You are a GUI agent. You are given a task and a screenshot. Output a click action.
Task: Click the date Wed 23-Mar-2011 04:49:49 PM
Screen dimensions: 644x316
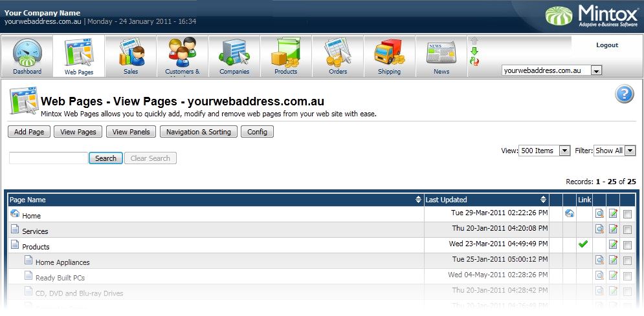pos(498,244)
